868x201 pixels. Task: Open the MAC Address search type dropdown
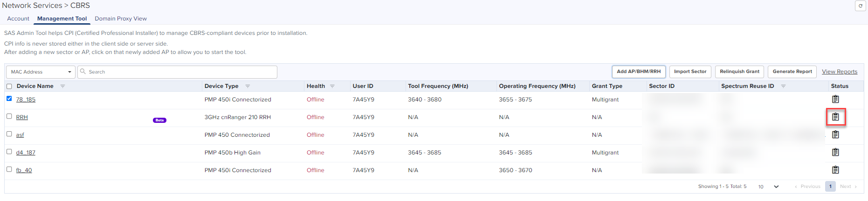[x=41, y=72]
